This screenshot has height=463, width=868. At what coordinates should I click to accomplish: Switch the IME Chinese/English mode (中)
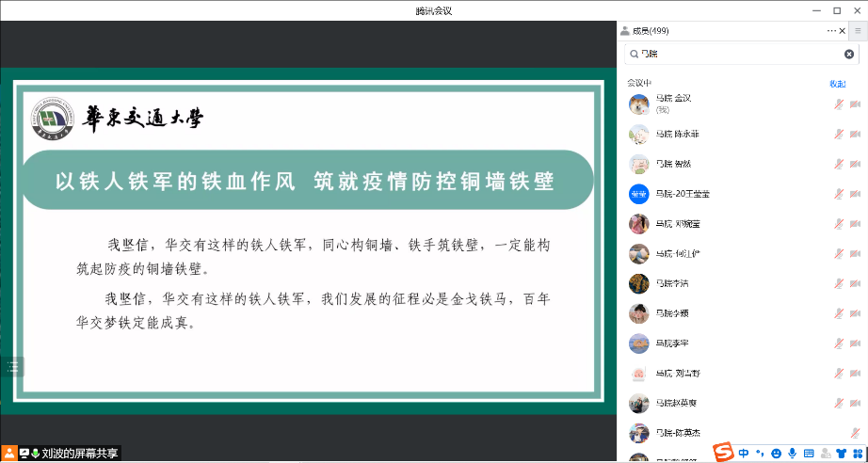click(745, 453)
